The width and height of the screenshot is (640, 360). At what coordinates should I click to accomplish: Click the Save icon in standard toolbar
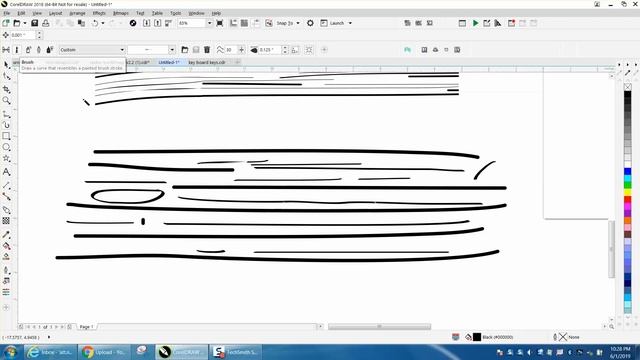35,23
